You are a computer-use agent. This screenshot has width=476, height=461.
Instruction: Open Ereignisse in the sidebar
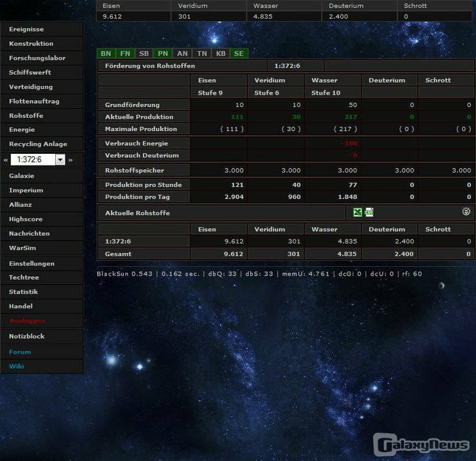click(42, 29)
